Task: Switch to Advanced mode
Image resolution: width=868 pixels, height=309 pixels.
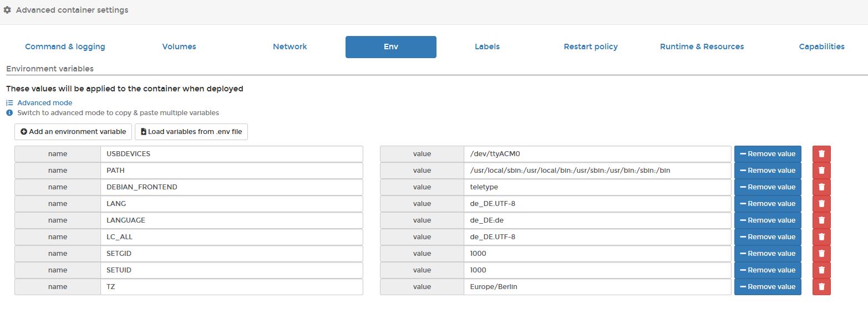Action: pos(44,103)
